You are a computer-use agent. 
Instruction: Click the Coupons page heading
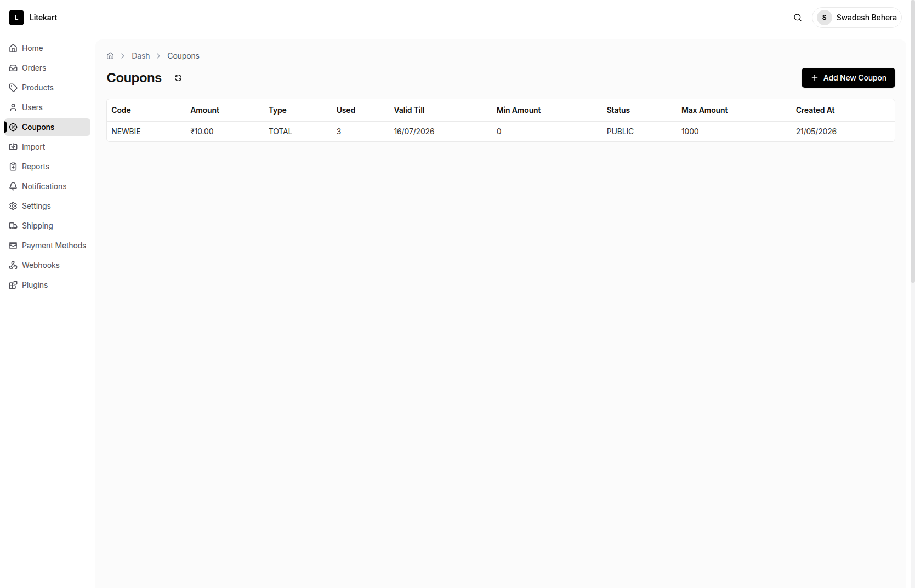(134, 78)
